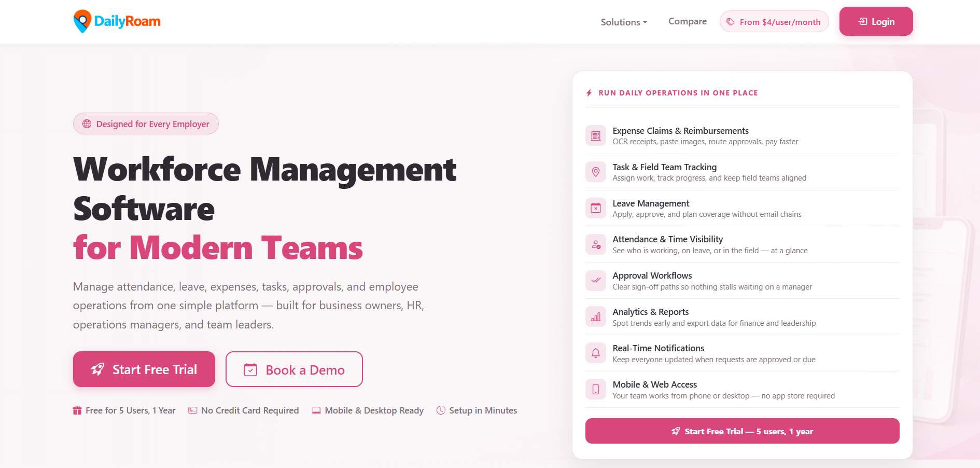Click the Login button

[x=876, y=21]
